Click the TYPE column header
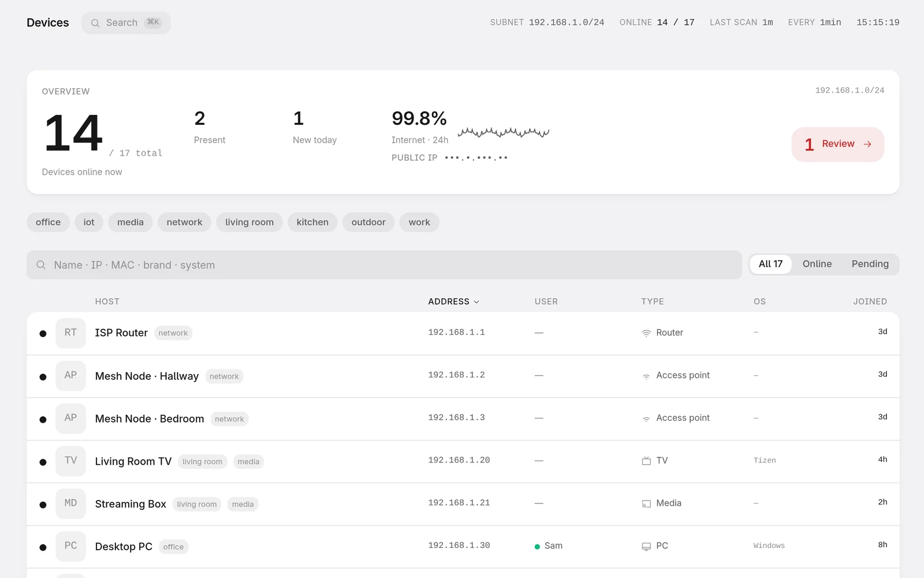This screenshot has width=924, height=578. click(653, 302)
